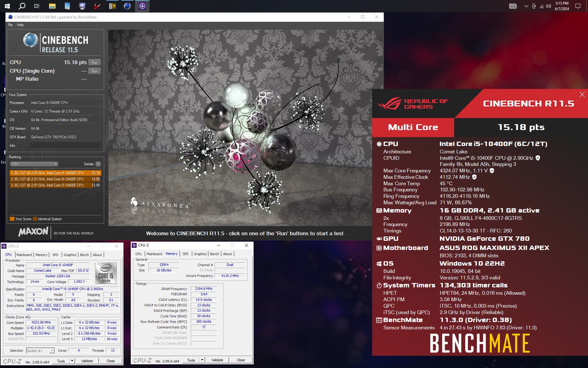Click Tools button in left CPU-Z
The image size is (588, 368).
61,361
